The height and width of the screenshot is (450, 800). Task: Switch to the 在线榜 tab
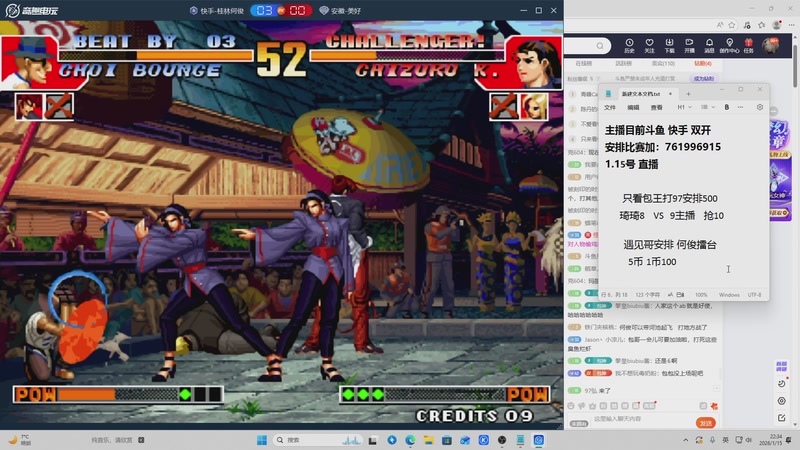(x=584, y=64)
